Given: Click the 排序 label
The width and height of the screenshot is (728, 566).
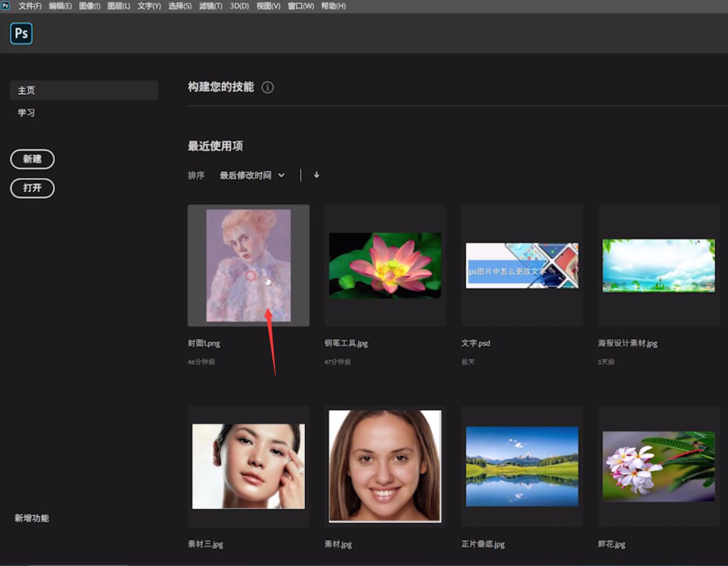Looking at the screenshot, I should 196,175.
